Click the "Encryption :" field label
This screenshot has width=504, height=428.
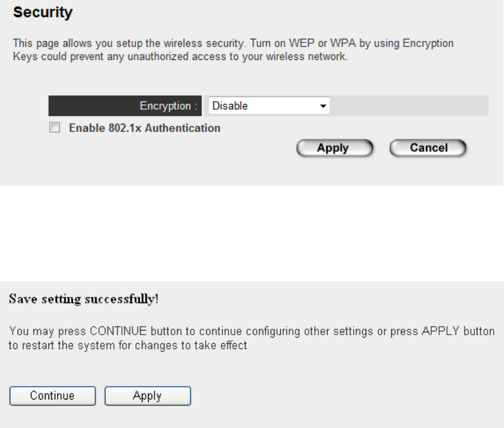click(x=169, y=106)
